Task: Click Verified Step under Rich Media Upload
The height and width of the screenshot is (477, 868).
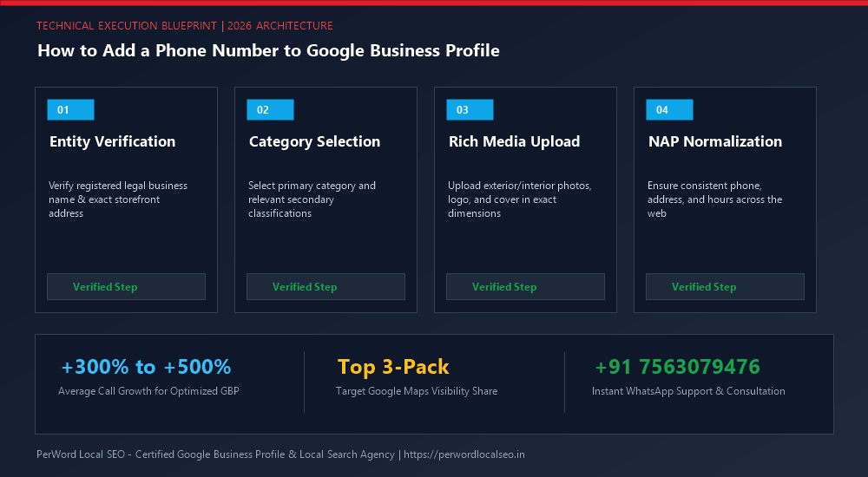Action: tap(525, 287)
